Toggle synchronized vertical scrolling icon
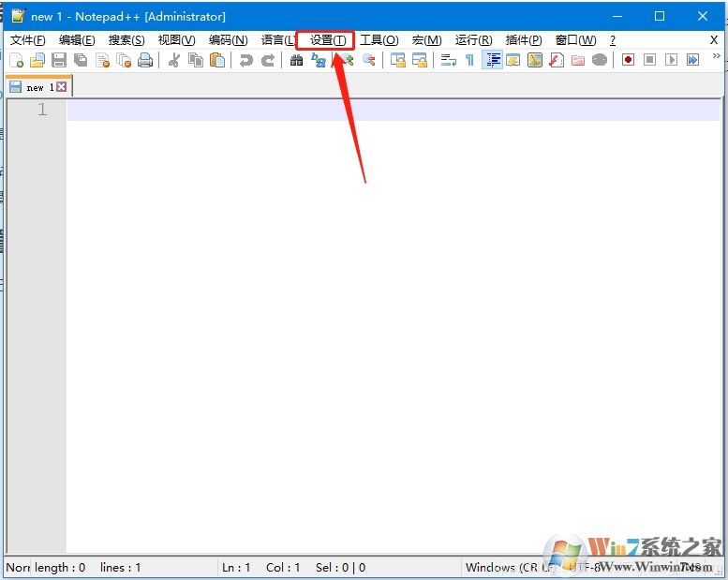 click(398, 60)
